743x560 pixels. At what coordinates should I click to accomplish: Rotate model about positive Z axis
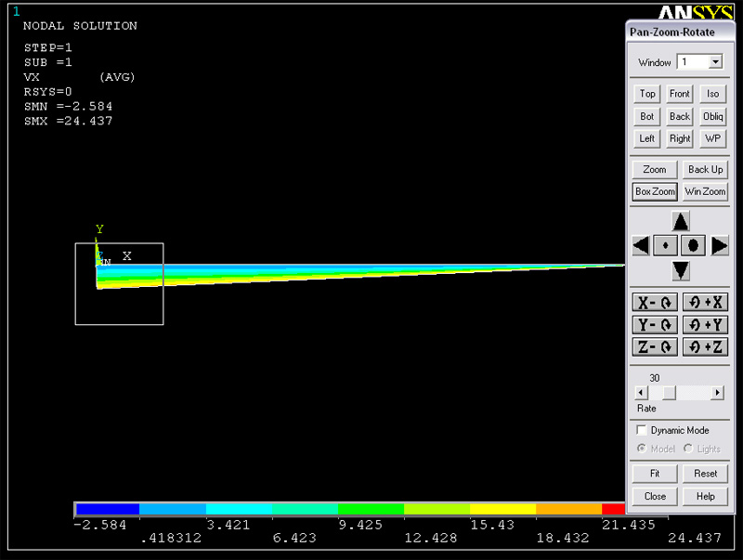704,346
